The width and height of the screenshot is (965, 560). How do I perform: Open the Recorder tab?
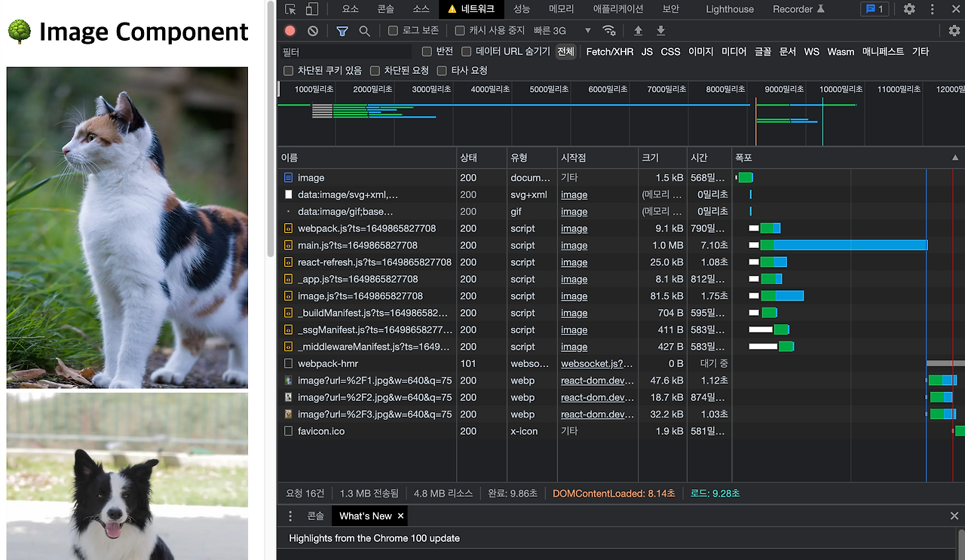click(798, 9)
